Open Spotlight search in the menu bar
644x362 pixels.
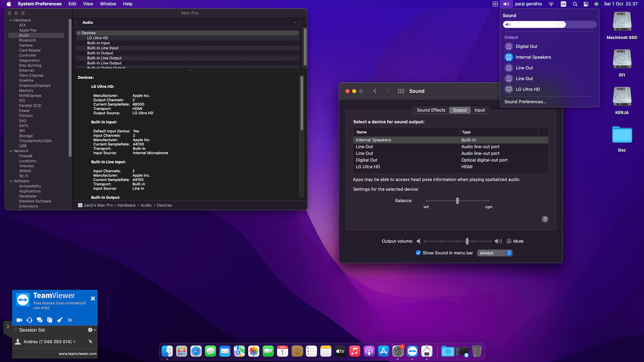pyautogui.click(x=575, y=4)
